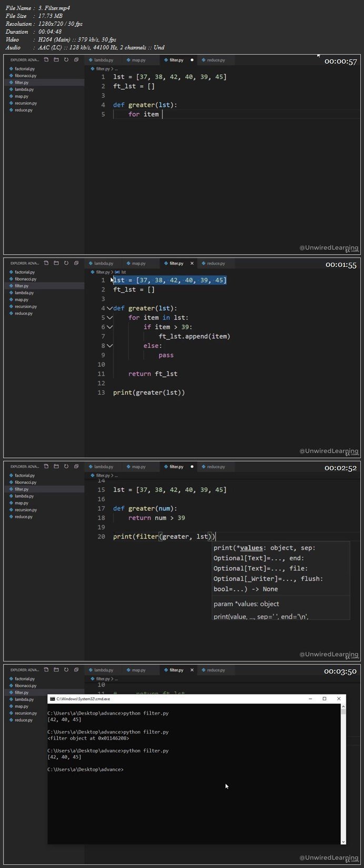Click unsaved dot on filter.py tab, 00:00:57 frame
This screenshot has height=868, width=364.
click(x=192, y=60)
